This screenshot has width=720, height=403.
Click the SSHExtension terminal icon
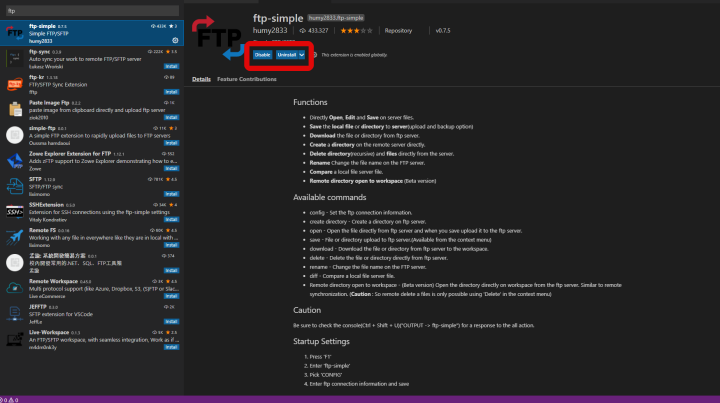pos(15,212)
